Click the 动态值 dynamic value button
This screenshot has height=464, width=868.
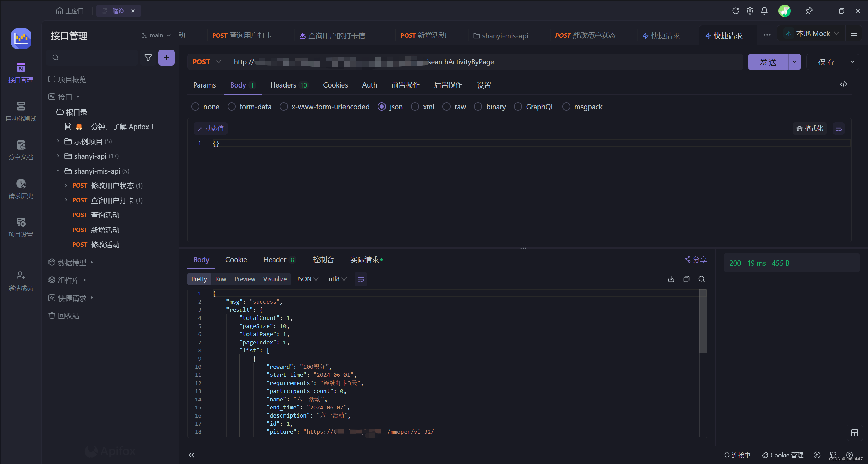pyautogui.click(x=211, y=128)
